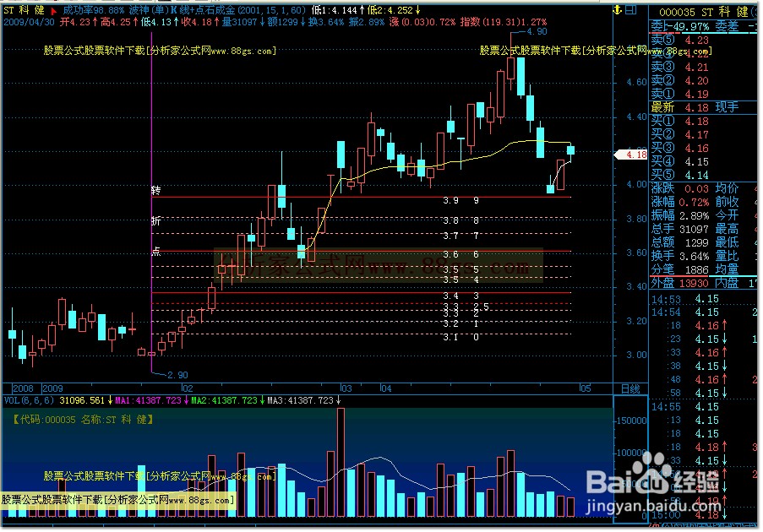
Task: Click the date 2009/04/30 in info bar
Action: (30, 22)
